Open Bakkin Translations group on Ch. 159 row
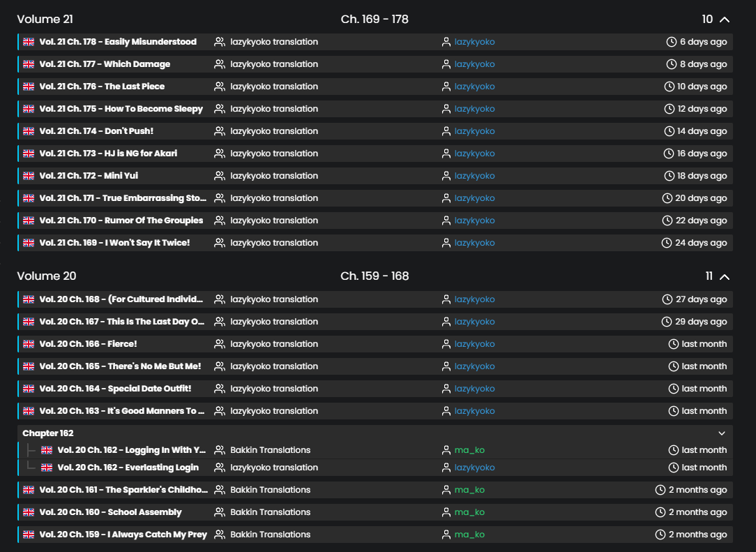Image resolution: width=756 pixels, height=552 pixels. (x=270, y=535)
